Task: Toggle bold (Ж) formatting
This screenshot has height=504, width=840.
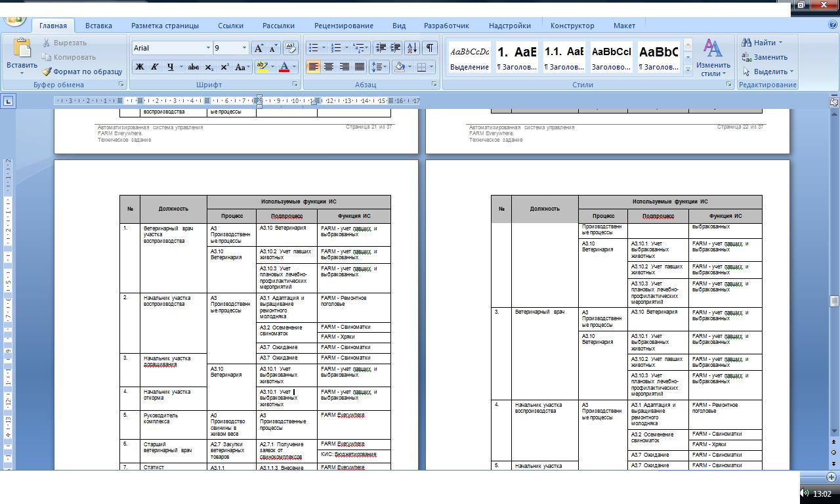Action: click(x=139, y=67)
